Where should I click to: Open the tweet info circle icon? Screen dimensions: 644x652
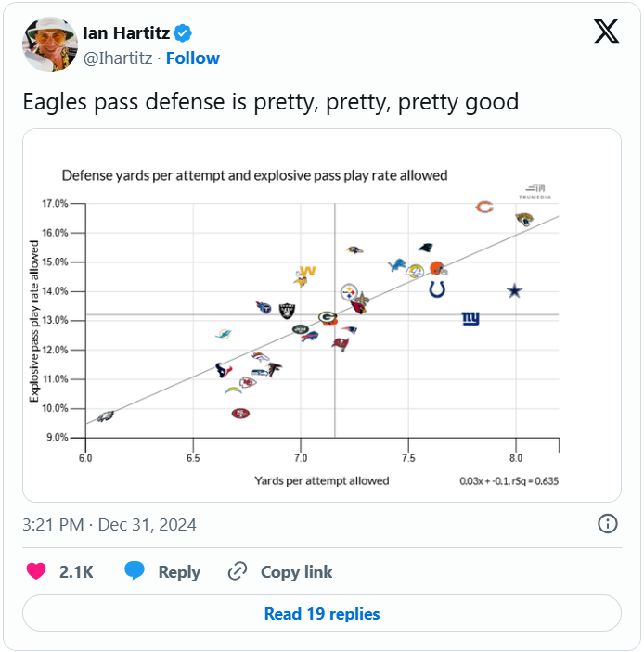tap(608, 524)
